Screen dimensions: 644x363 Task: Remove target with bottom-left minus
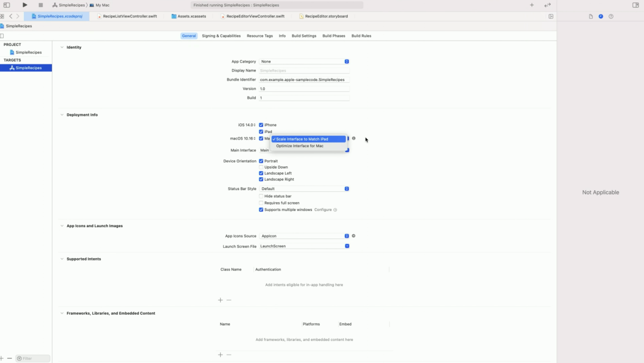[x=10, y=358]
